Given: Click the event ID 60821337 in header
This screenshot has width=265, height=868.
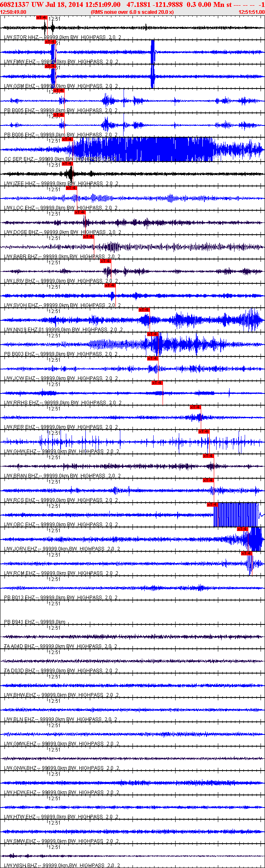Looking at the screenshot, I should pos(14,4).
